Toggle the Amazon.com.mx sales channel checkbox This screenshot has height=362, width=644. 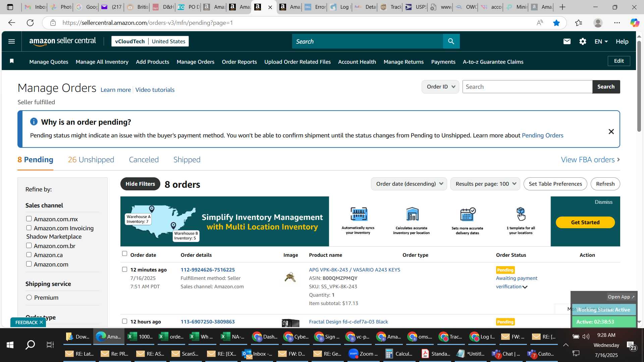coord(29,219)
